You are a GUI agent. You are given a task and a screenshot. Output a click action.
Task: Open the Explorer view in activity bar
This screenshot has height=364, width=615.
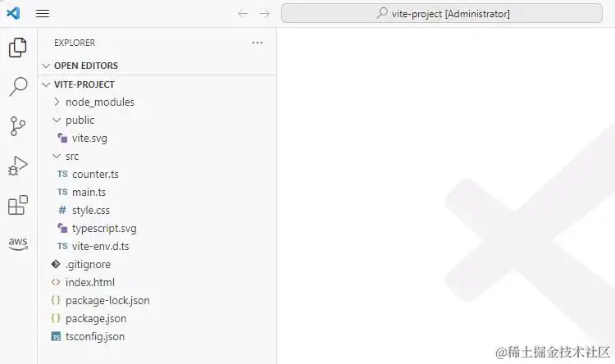18,48
